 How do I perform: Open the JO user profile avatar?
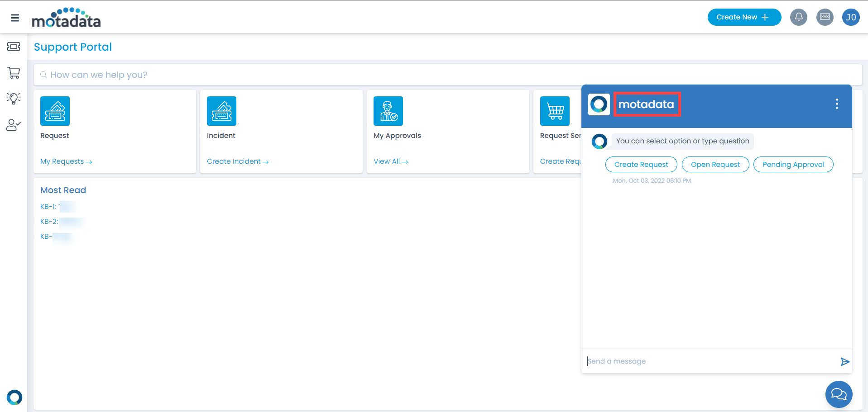850,17
